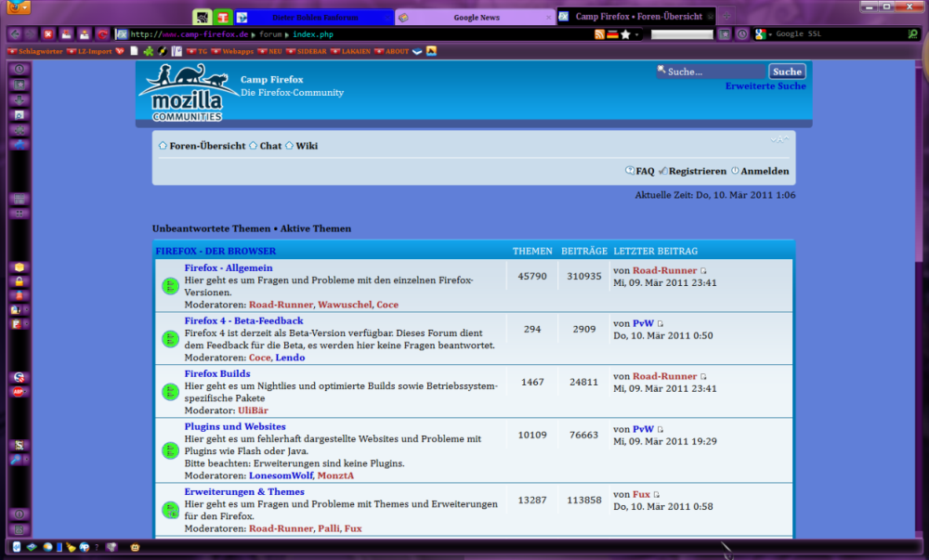Screen dimensions: 929x560
Task: Open Aktive Themen link
Action: (316, 228)
